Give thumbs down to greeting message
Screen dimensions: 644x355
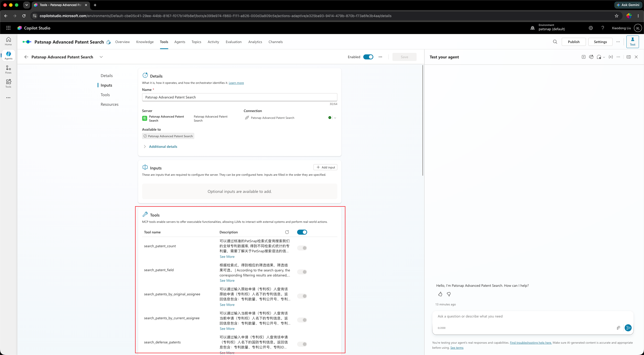[x=449, y=294]
